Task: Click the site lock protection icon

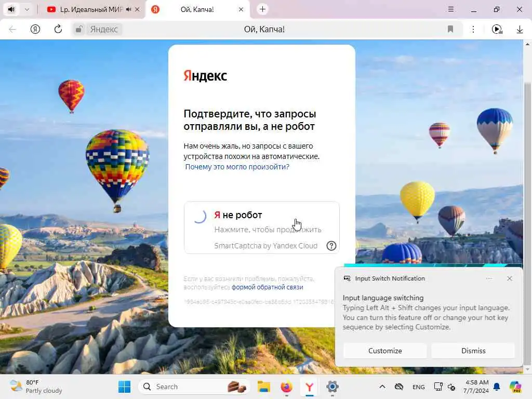Action: click(79, 29)
